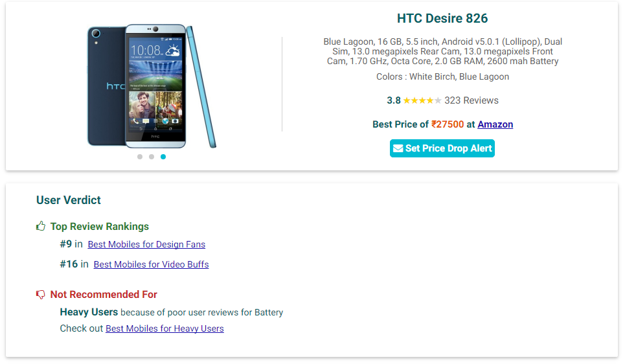Viewport: 625px width, 364px height.
Task: Select the third active carousel dot
Action: [x=163, y=157]
